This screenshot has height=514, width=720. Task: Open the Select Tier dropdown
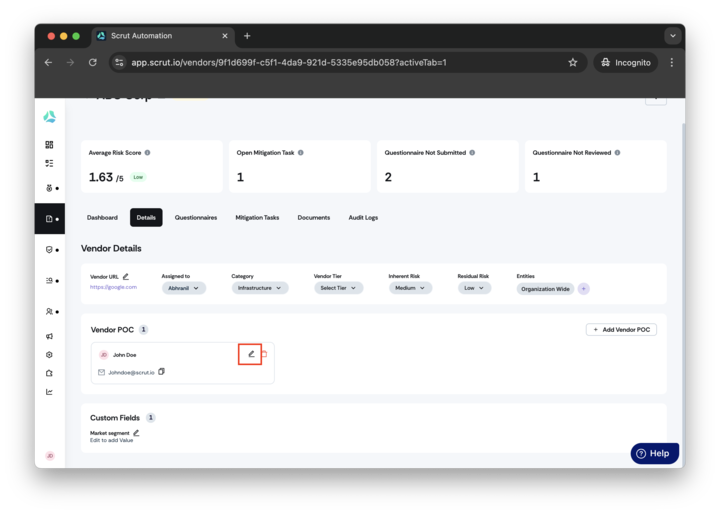(338, 288)
